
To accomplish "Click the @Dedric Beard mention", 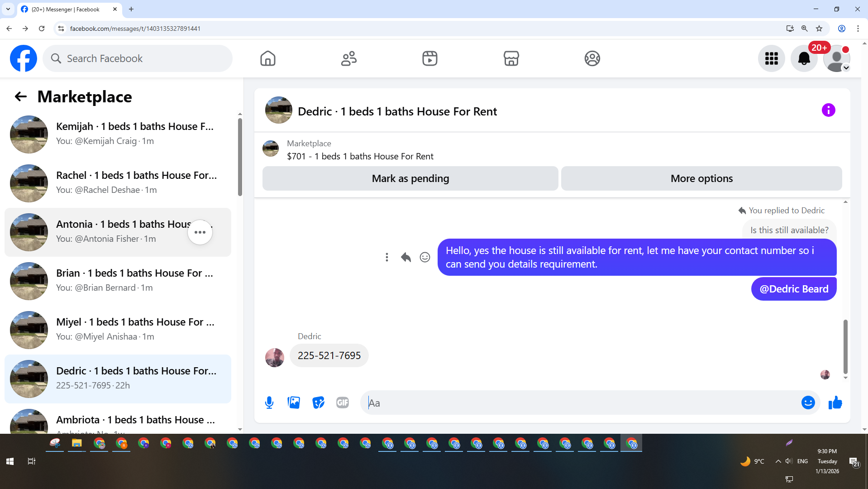I will [794, 289].
